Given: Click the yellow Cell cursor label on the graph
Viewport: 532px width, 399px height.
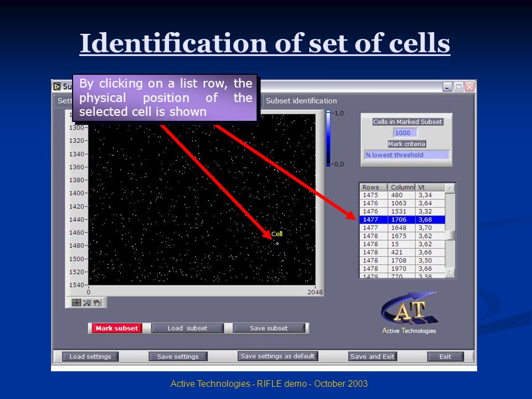Looking at the screenshot, I should pos(277,234).
